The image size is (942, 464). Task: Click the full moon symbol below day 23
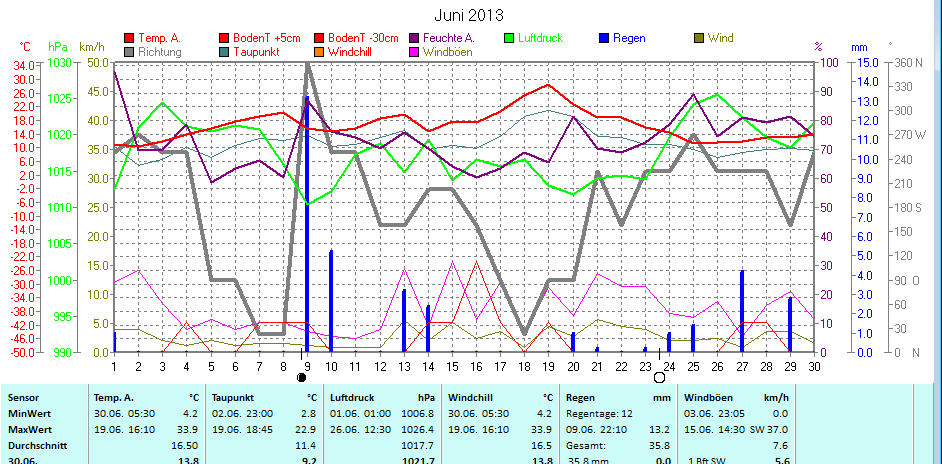[659, 377]
